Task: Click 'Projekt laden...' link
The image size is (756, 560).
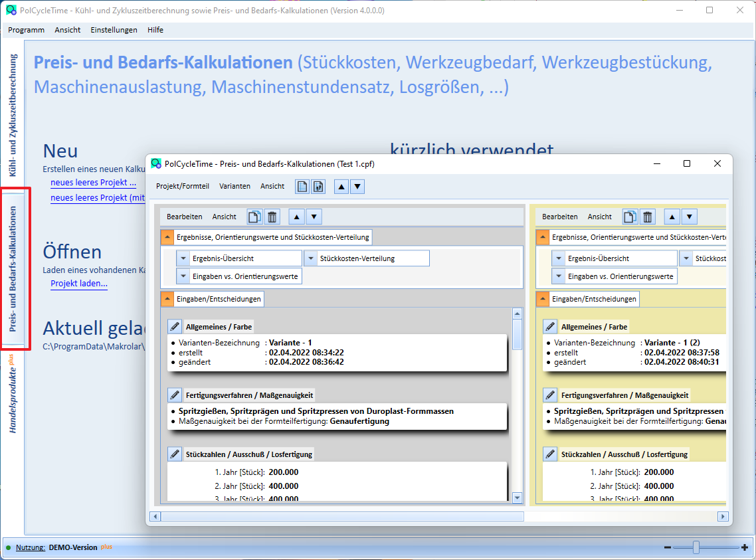Action: [x=79, y=284]
